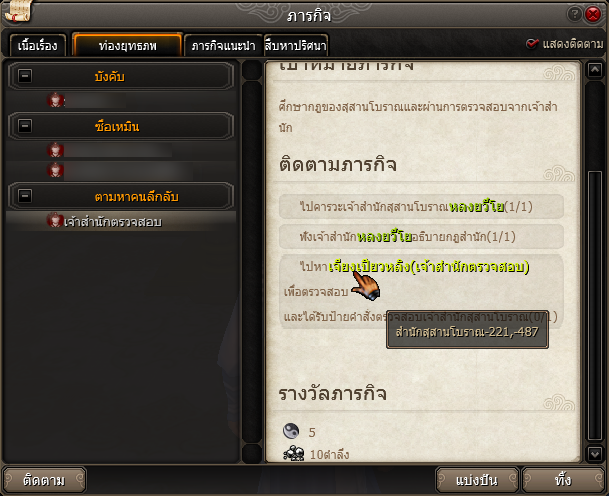Open the ภารกิจแนะนำ tab

coord(223,46)
